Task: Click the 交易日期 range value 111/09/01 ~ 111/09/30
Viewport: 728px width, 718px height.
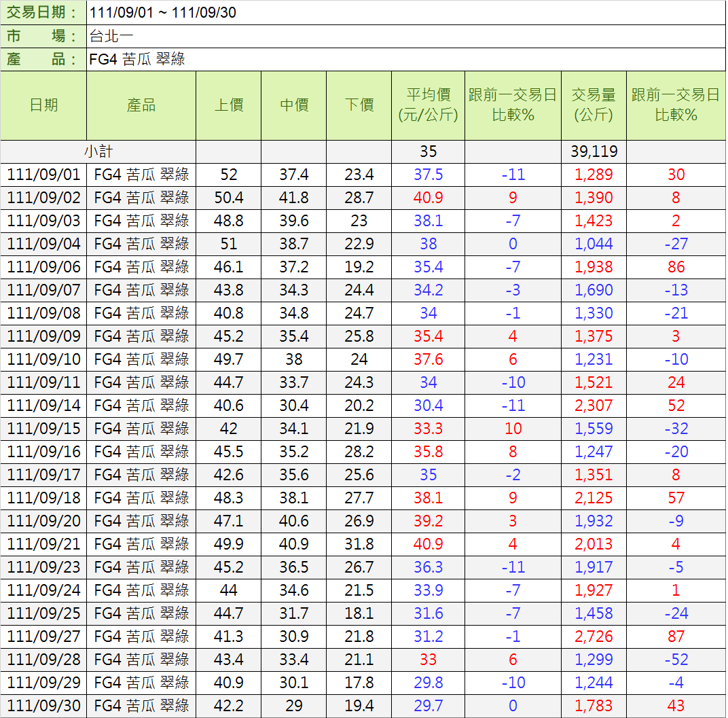Action: (x=162, y=13)
